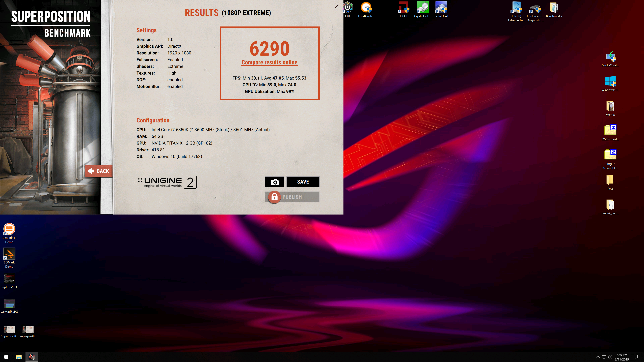Open Intel Processor Diagnostic Tool shortcut
The height and width of the screenshot is (362, 644).
click(x=535, y=11)
